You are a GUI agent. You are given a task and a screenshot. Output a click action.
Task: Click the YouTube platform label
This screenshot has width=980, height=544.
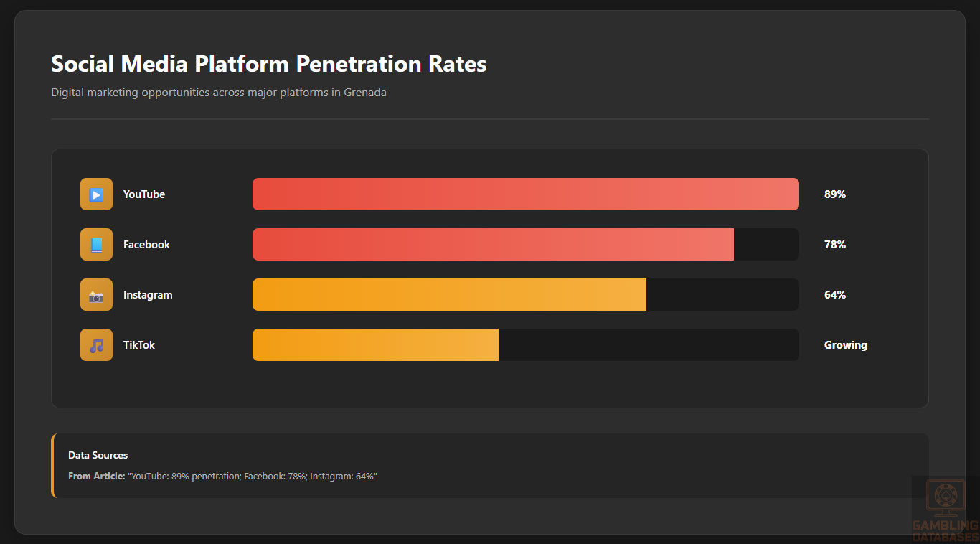(144, 194)
